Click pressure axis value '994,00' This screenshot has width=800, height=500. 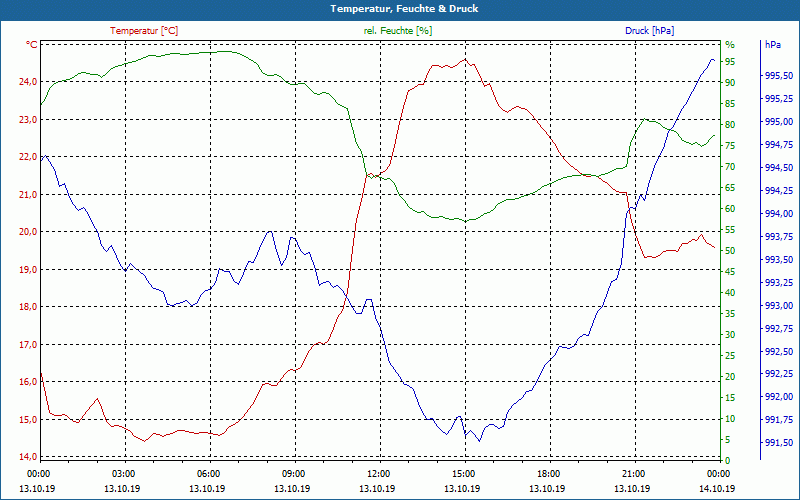779,214
